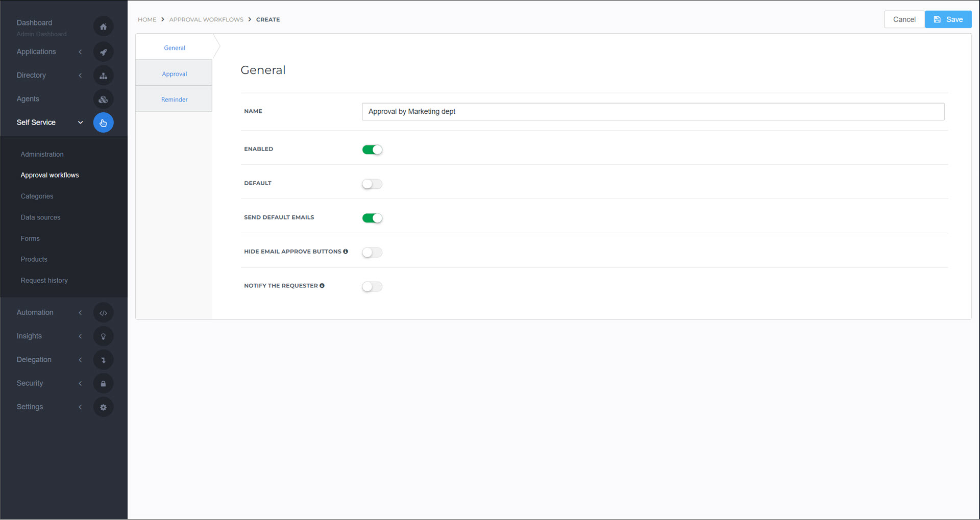Expand the Settings menu chevron

(x=80, y=407)
